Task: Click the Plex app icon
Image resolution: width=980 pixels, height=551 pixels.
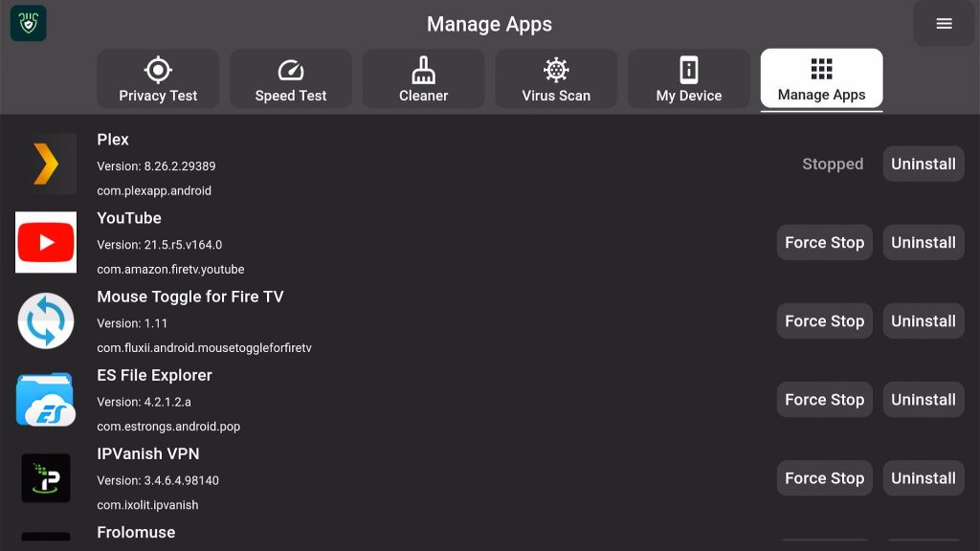Action: coord(46,164)
